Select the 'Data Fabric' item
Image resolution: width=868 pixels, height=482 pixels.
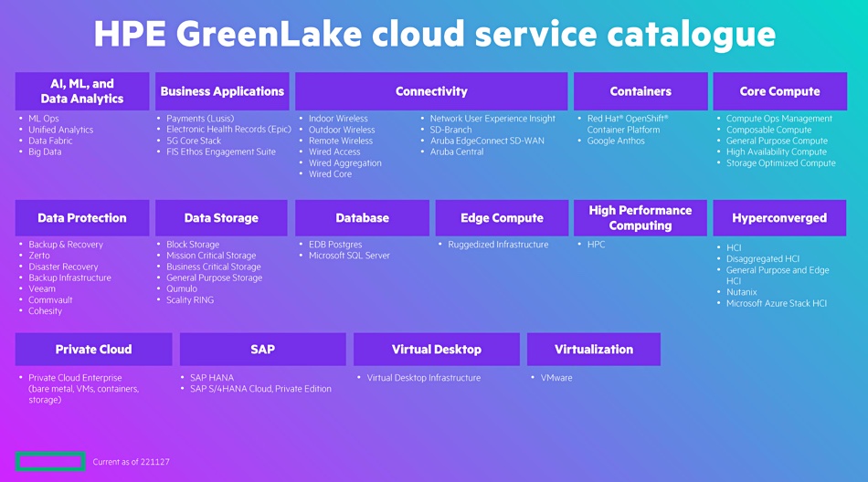click(x=50, y=141)
